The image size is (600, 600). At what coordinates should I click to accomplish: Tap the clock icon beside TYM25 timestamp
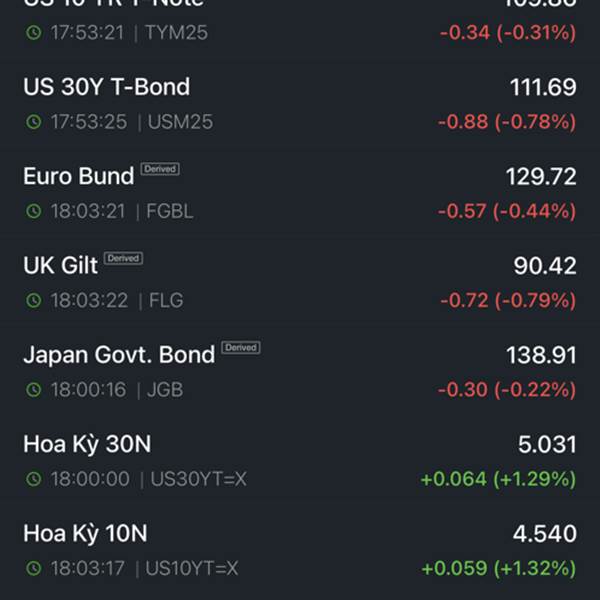34,33
